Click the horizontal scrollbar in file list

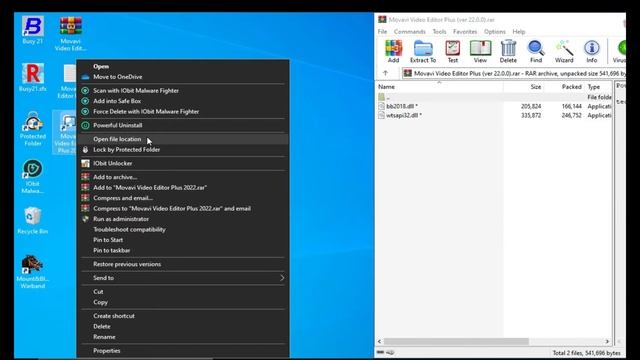click(x=456, y=341)
